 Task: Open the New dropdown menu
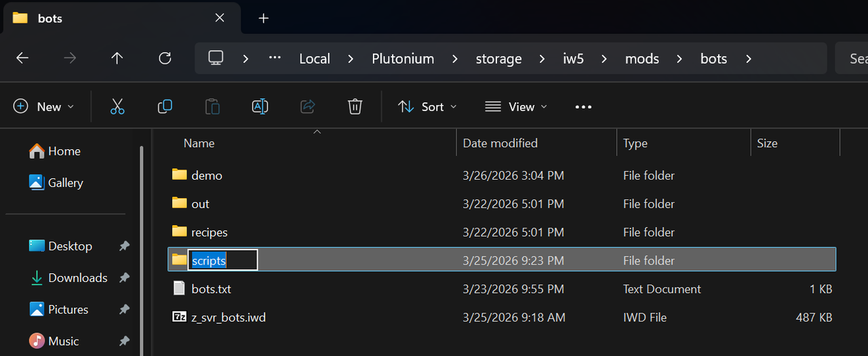pyautogui.click(x=43, y=106)
